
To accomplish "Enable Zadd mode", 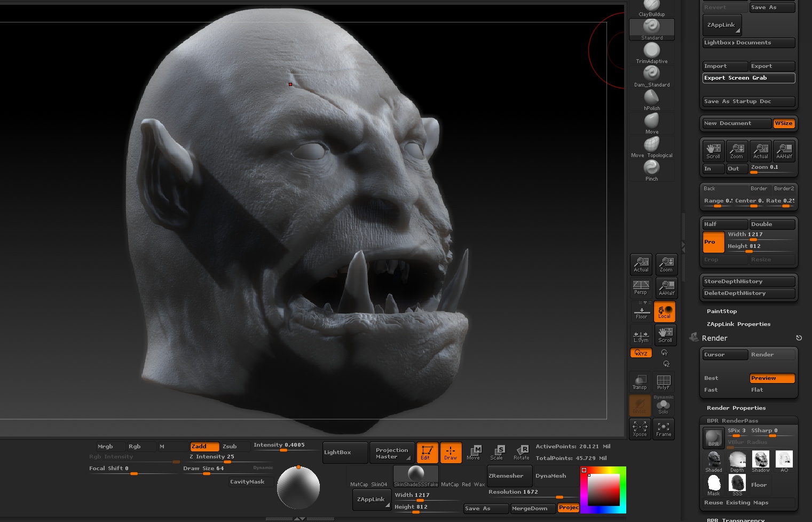I will 204,446.
